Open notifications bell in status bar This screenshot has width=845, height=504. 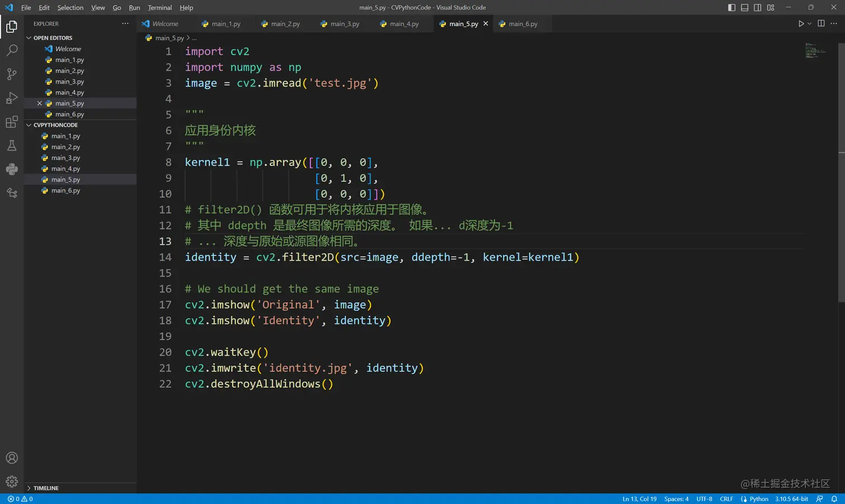[x=834, y=499]
